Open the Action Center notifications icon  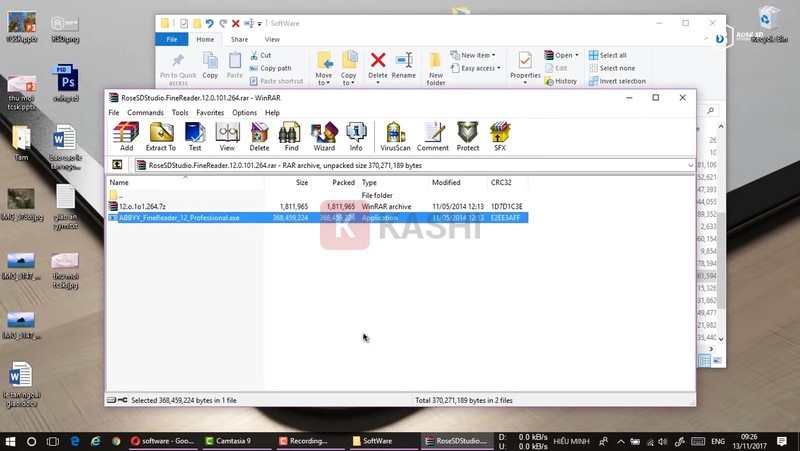point(782,441)
